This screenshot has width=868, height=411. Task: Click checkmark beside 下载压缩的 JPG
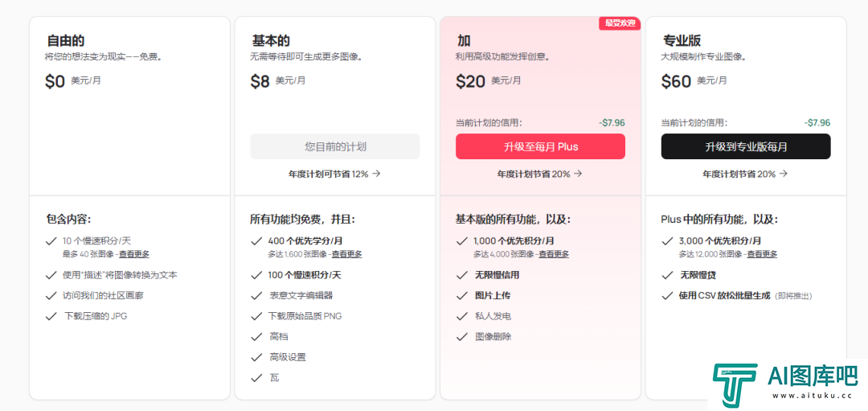coord(51,316)
